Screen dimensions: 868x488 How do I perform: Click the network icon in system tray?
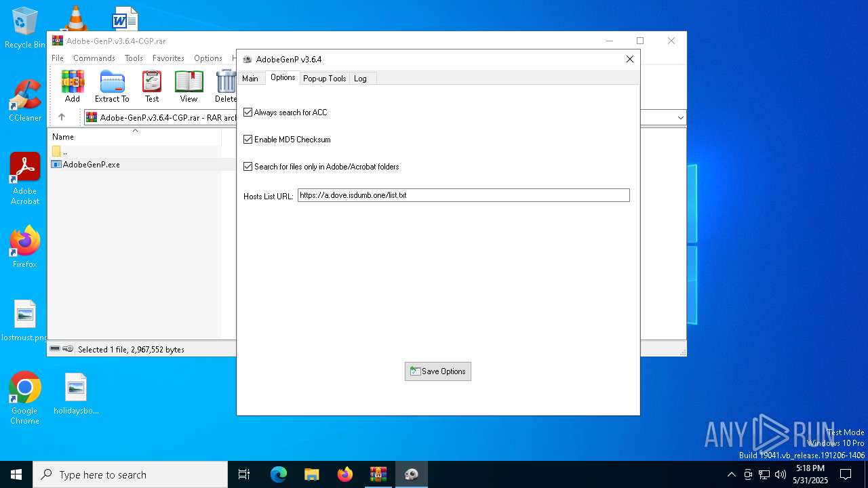click(x=764, y=474)
